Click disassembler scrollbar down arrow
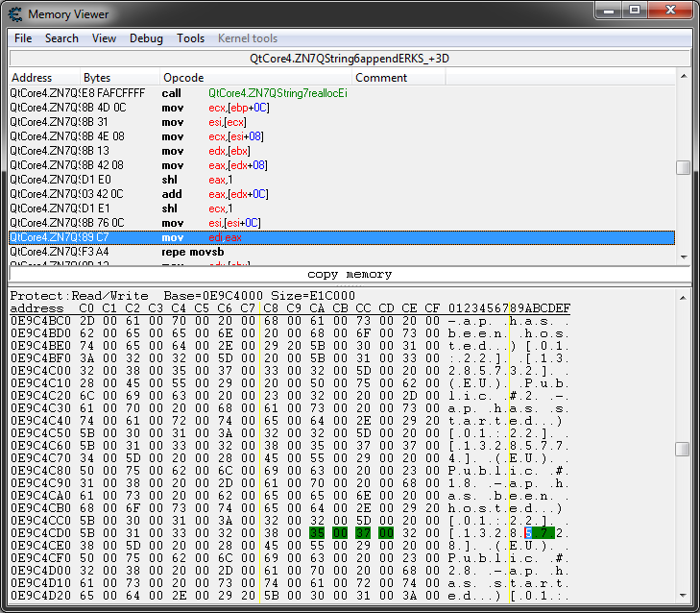Image resolution: width=700 pixels, height=613 pixels. click(x=683, y=256)
